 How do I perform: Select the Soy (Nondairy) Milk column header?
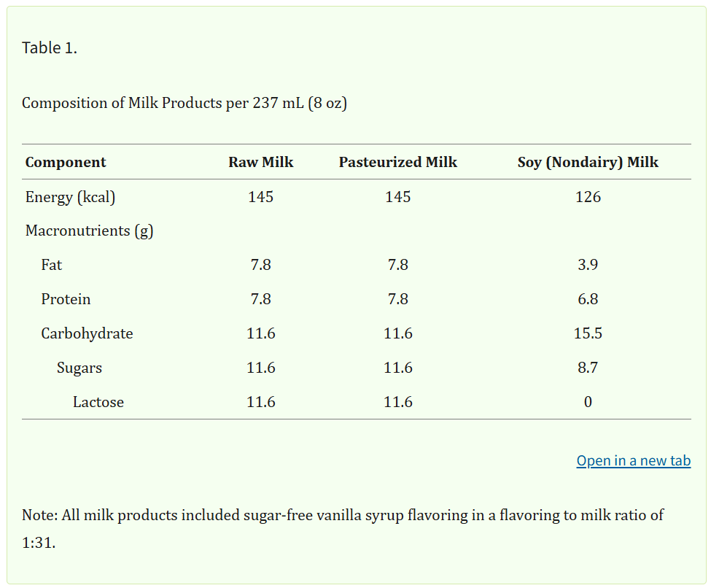coord(588,162)
